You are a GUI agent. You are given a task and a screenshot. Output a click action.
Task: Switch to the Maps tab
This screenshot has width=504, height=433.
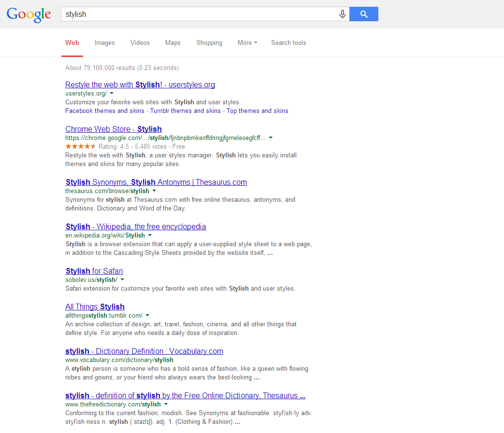(173, 42)
